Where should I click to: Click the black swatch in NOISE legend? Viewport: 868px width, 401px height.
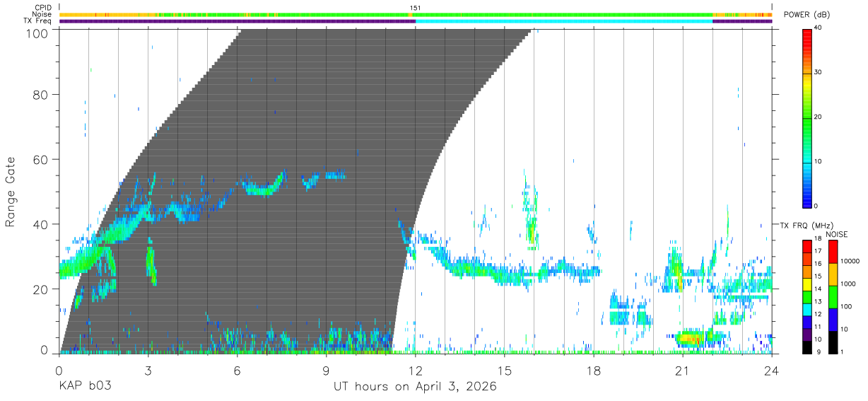833,342
